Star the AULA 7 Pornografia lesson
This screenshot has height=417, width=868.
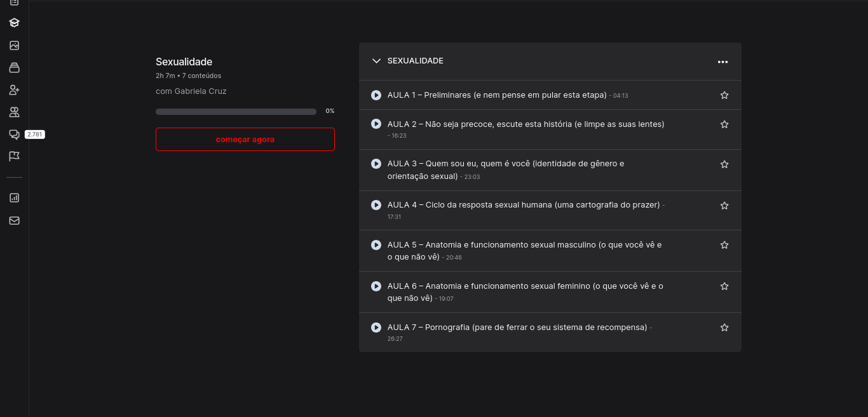(x=724, y=328)
